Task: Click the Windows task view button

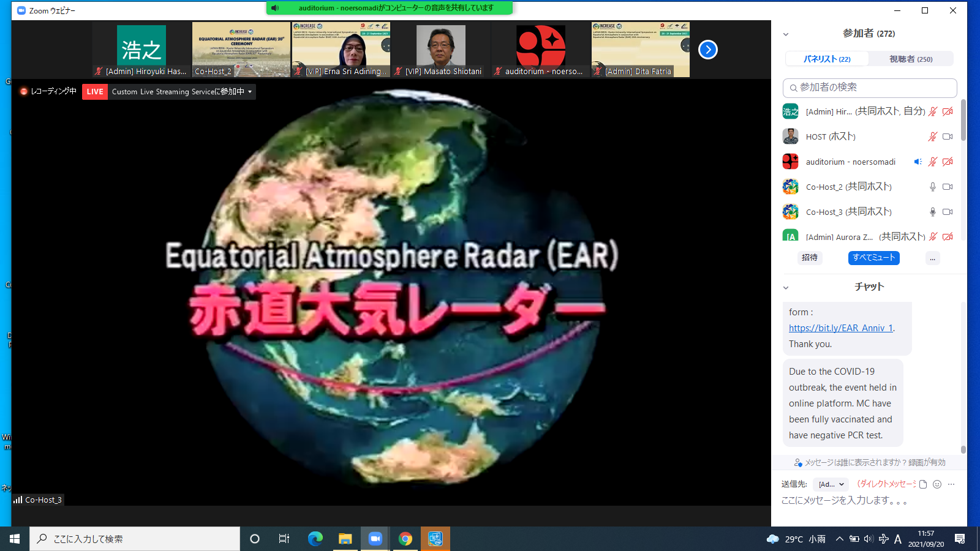Action: [284, 539]
